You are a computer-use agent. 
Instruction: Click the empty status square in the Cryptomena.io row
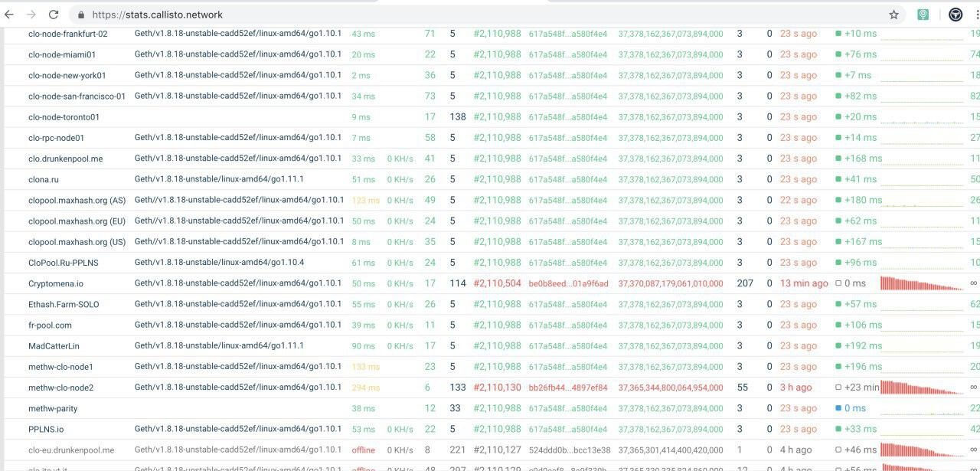pos(838,283)
